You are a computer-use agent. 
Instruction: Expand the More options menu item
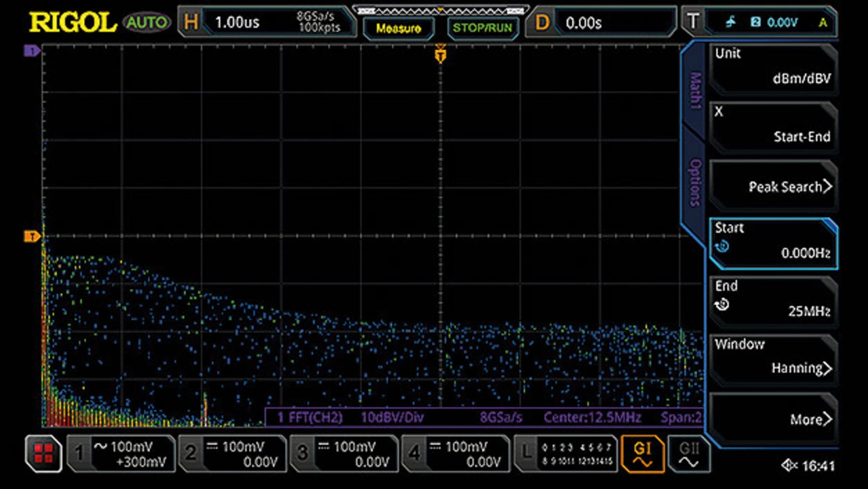tap(773, 418)
